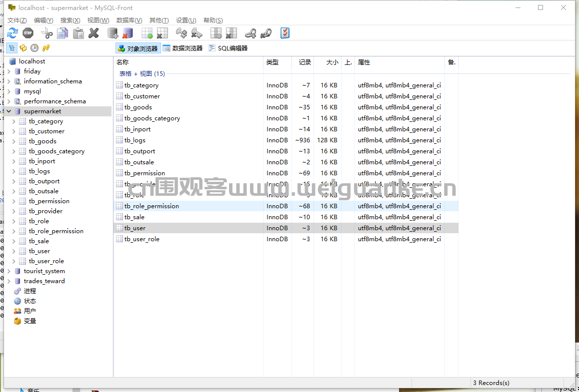Click the Add Field grid icon
Viewport: 579px width, 392px height.
click(216, 33)
